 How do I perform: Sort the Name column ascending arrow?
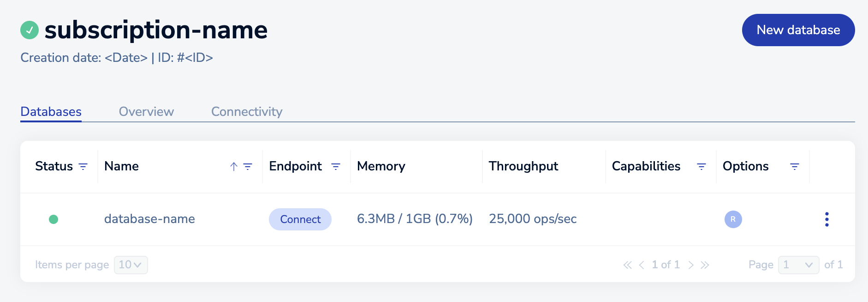pyautogui.click(x=234, y=167)
